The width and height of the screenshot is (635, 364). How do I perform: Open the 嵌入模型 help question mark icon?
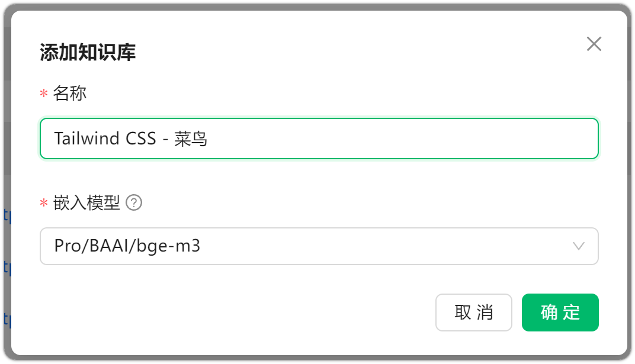click(134, 202)
